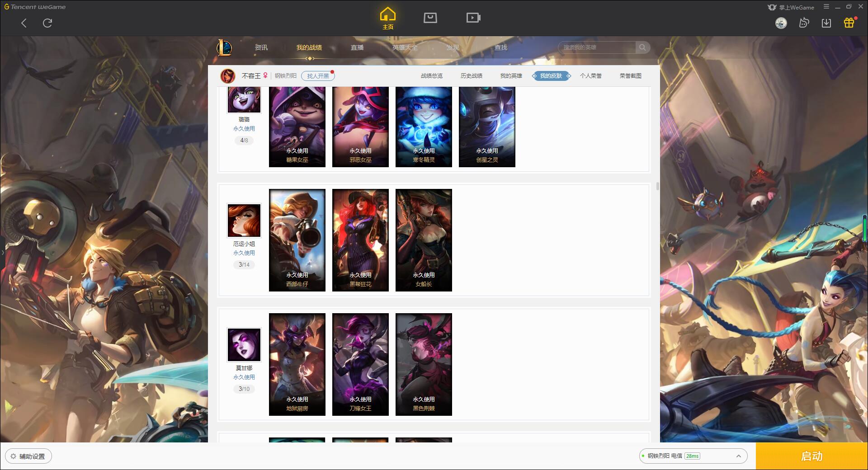
Task: Click 永久使用 under 莫甘娜 name
Action: tap(244, 377)
